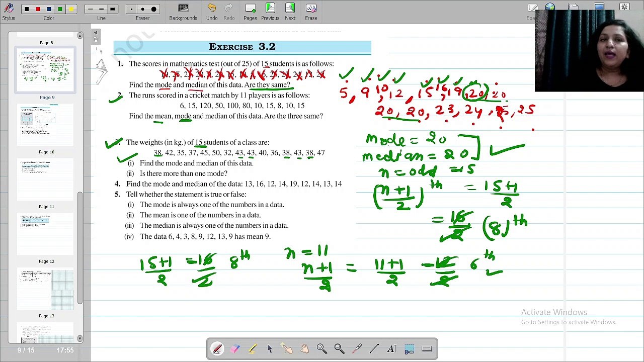Open the Page 13 thumbnail

click(46, 289)
